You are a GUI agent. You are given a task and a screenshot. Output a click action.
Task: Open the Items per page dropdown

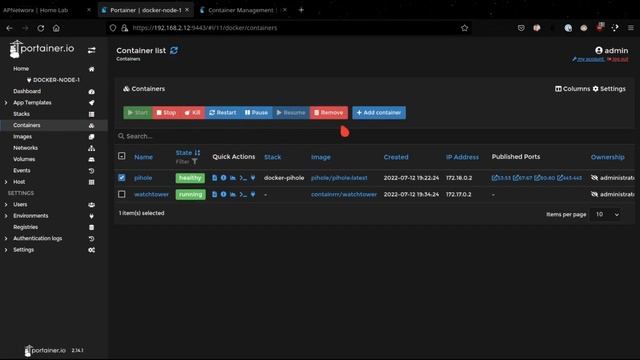click(x=605, y=214)
